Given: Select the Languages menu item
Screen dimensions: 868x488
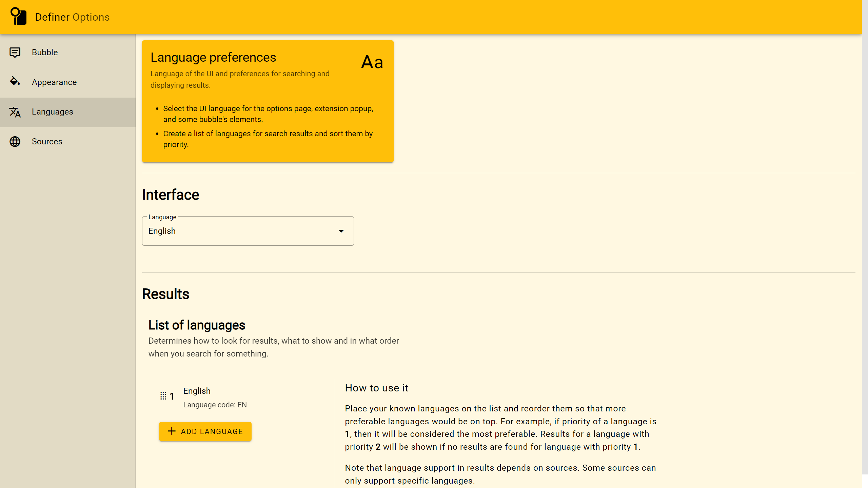Looking at the screenshot, I should 53,112.
